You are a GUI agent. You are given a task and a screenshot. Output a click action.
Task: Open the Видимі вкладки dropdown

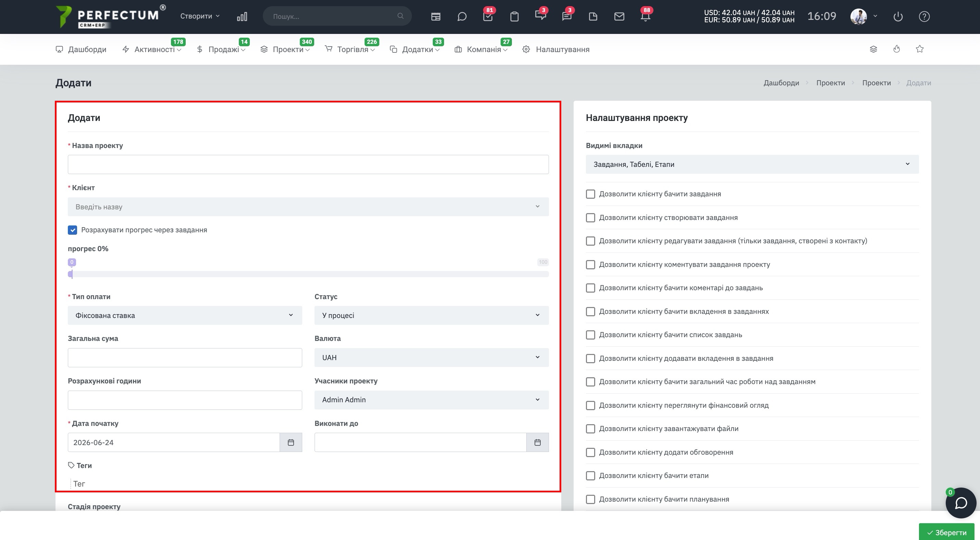click(x=752, y=164)
